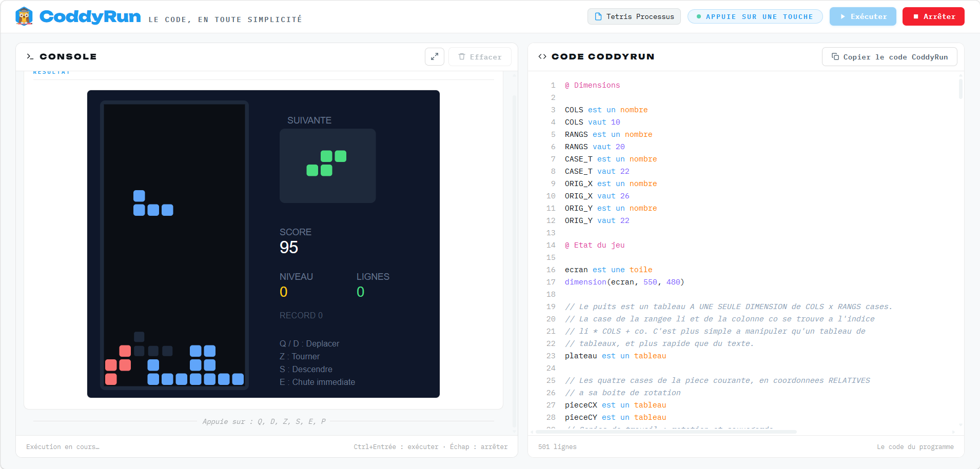Select the CODE CODDYRUN panel title
The image size is (980, 469).
click(x=603, y=56)
